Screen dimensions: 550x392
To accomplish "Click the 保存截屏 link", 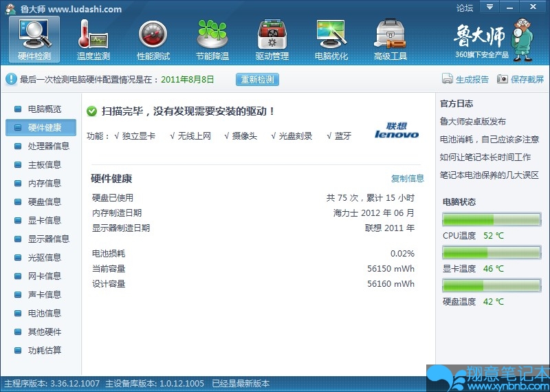I will point(527,80).
